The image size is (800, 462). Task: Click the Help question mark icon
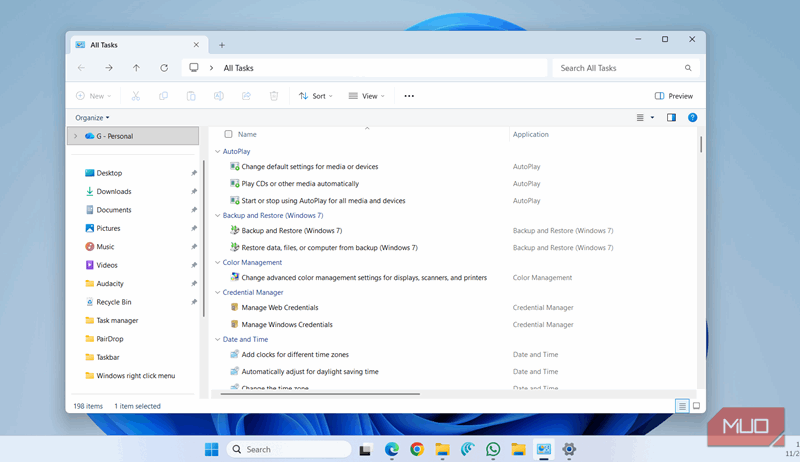coord(692,118)
